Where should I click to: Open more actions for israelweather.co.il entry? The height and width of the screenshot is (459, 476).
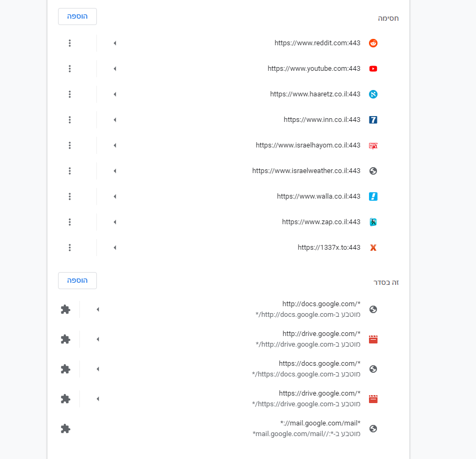coord(70,171)
